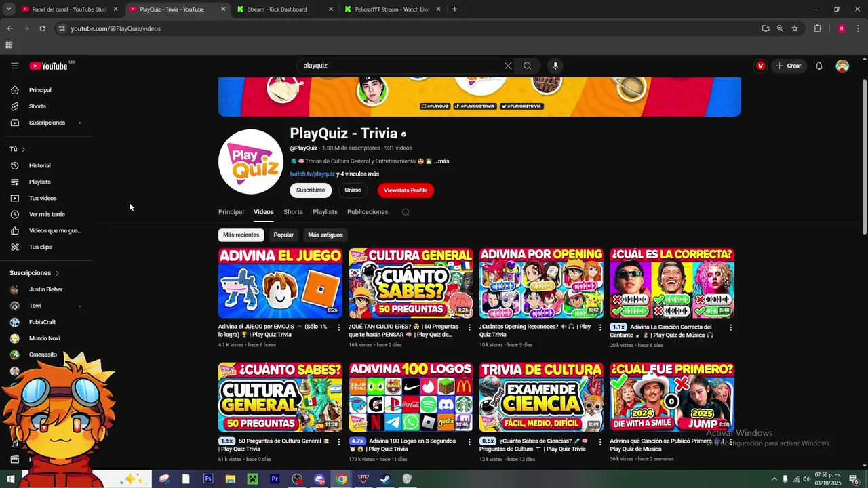Expand the Tú section chevron
868x488 pixels.
23,149
